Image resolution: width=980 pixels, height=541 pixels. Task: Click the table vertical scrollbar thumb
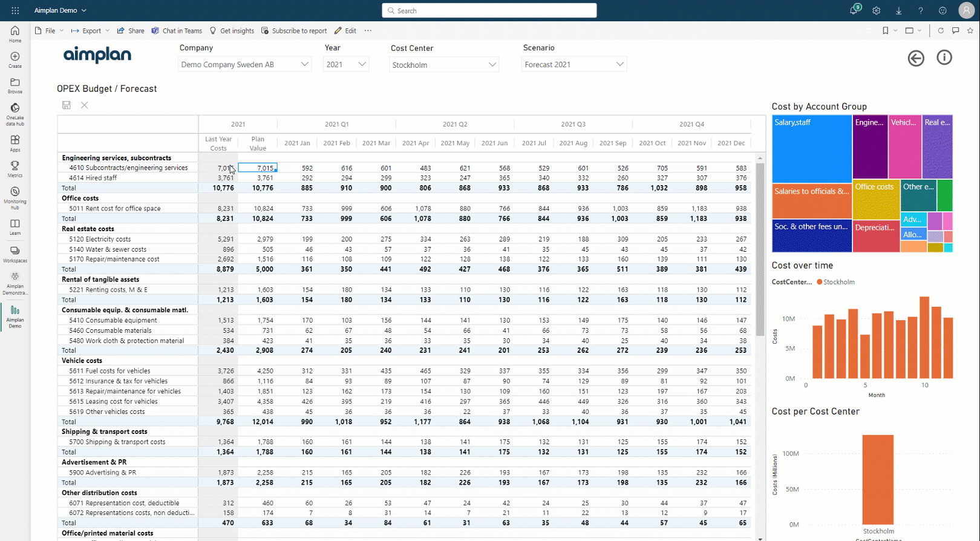[x=760, y=249]
